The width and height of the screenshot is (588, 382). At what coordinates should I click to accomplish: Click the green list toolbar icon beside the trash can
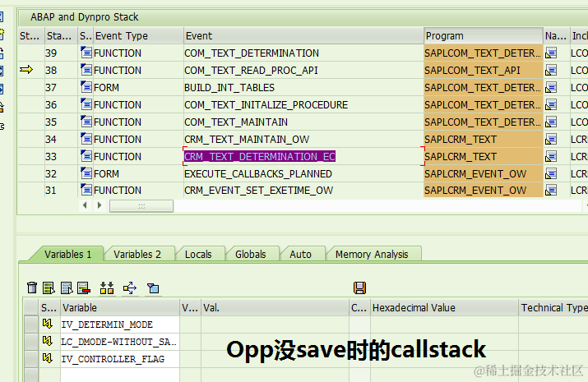pyautogui.click(x=49, y=288)
